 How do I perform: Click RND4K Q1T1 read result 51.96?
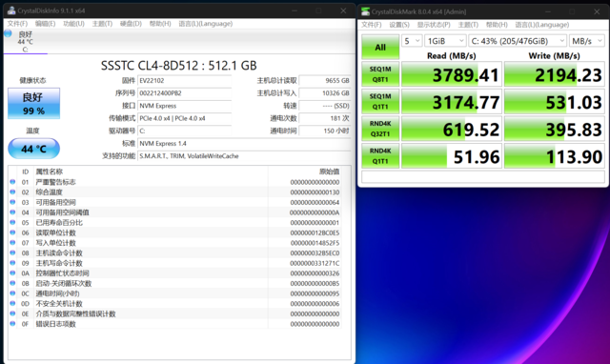(451, 155)
